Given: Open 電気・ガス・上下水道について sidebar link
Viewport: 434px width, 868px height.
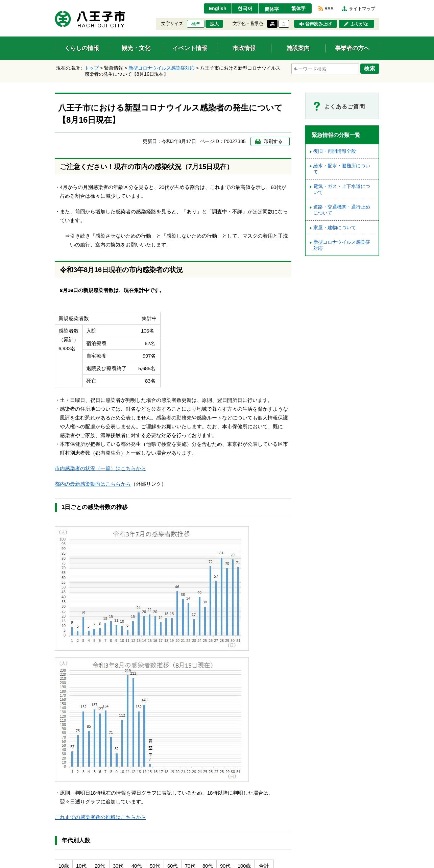Looking at the screenshot, I should pos(341,189).
